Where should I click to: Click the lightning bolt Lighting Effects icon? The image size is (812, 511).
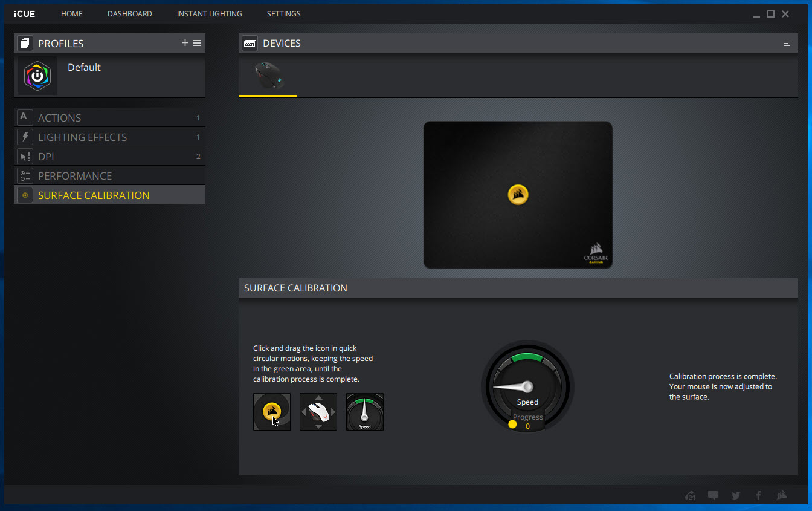tap(25, 137)
